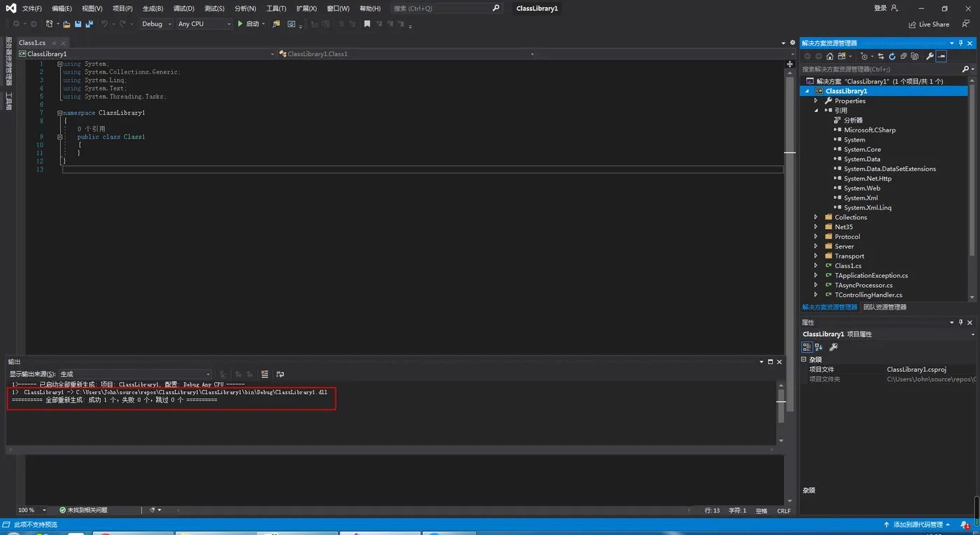Screen dimensions: 980x535
Task: Click the Alphabetical sort icon in Properties panel
Action: click(x=818, y=347)
